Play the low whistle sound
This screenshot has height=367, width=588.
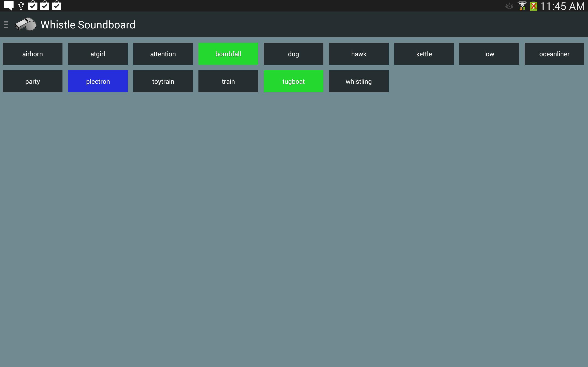click(x=489, y=54)
